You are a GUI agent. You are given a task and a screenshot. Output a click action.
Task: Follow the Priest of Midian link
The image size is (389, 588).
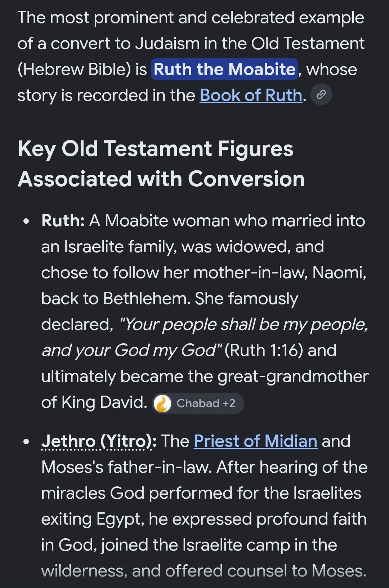[x=255, y=441]
